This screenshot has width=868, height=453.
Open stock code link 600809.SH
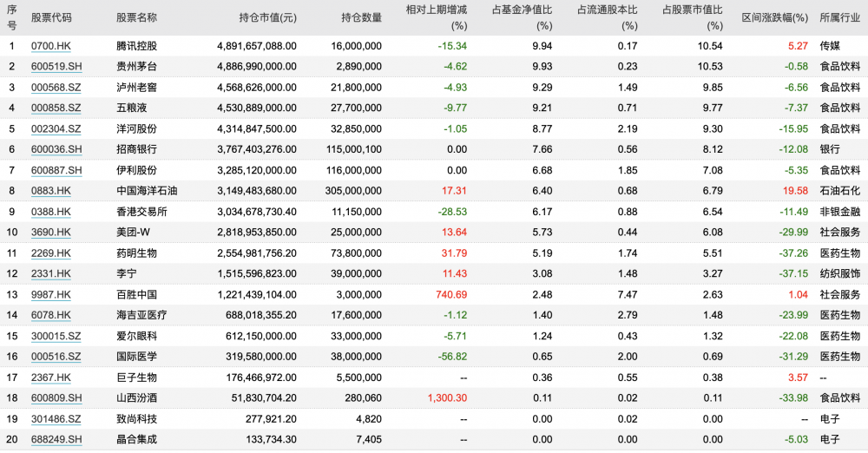[x=56, y=398]
